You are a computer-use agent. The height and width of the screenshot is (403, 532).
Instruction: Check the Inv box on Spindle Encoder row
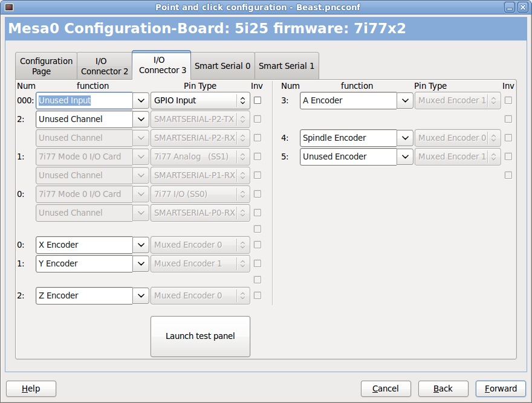tap(508, 138)
